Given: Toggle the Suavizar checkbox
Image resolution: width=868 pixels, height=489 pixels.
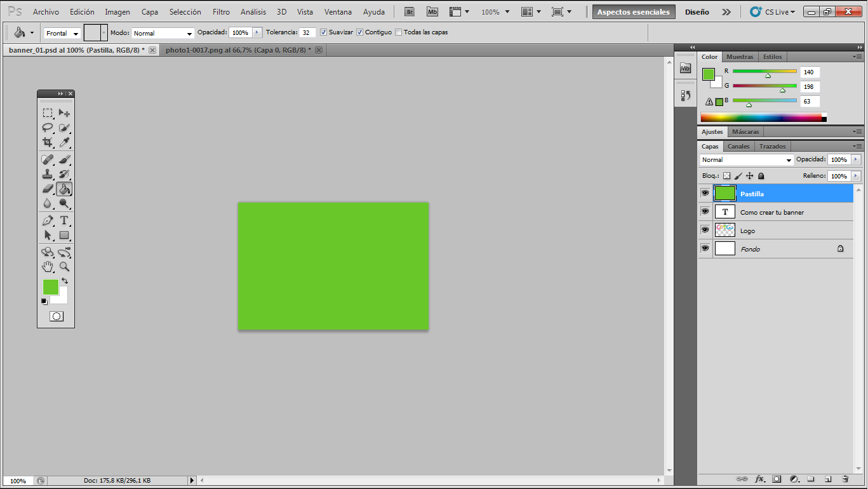Looking at the screenshot, I should pyautogui.click(x=324, y=32).
